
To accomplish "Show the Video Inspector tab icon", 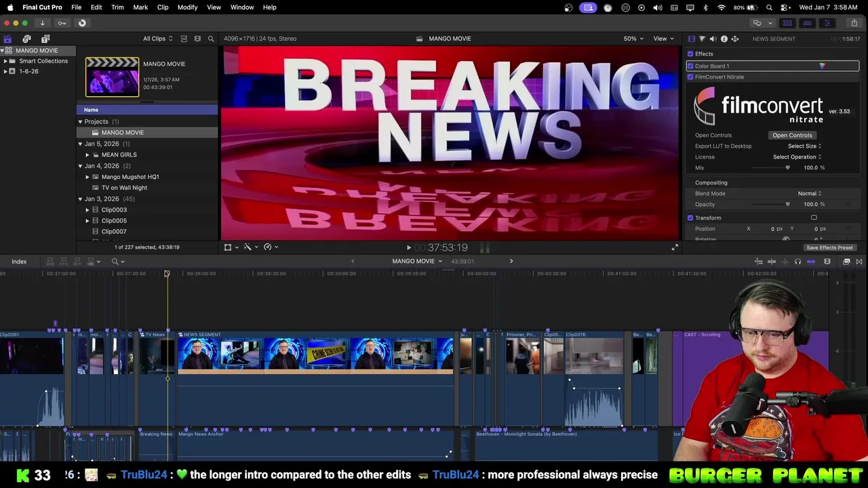I will coord(691,39).
